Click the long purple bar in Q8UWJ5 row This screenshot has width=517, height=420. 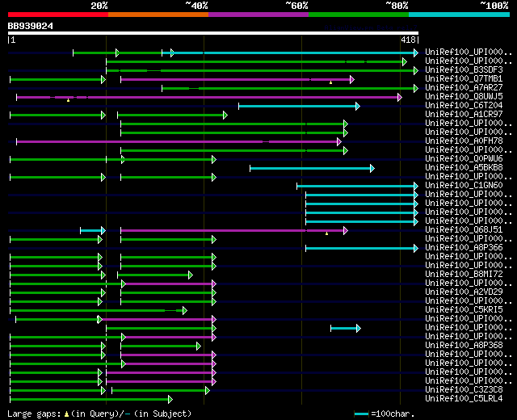tap(209, 97)
